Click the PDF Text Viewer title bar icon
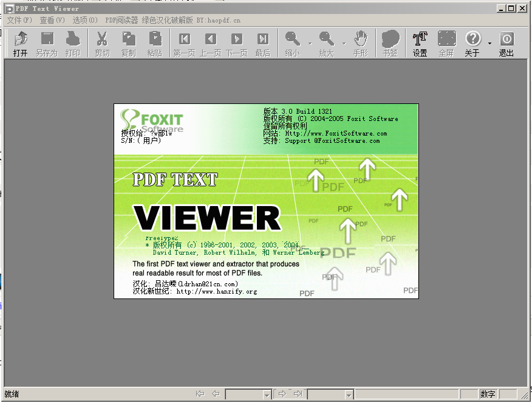Viewport: 532px width, 403px height. [x=10, y=9]
